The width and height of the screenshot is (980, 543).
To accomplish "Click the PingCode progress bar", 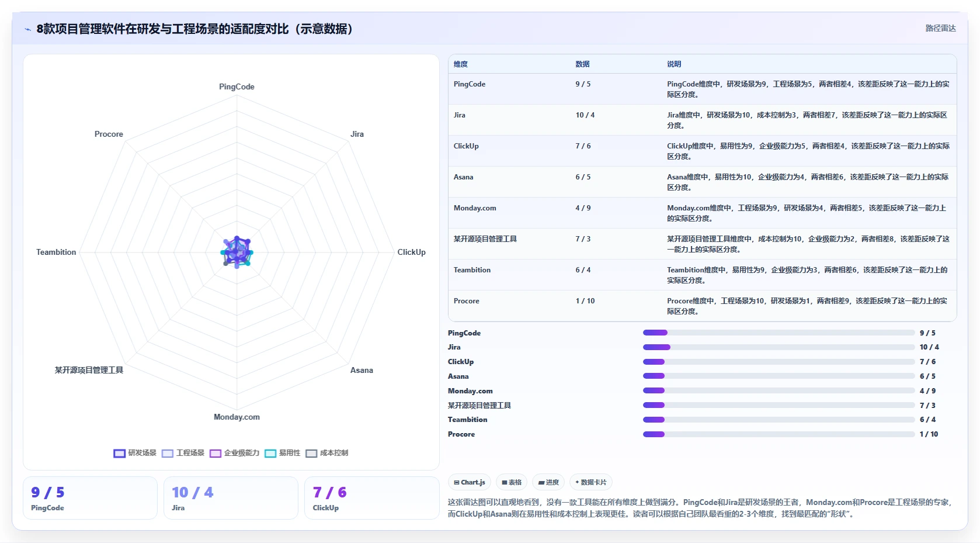I will coord(779,333).
